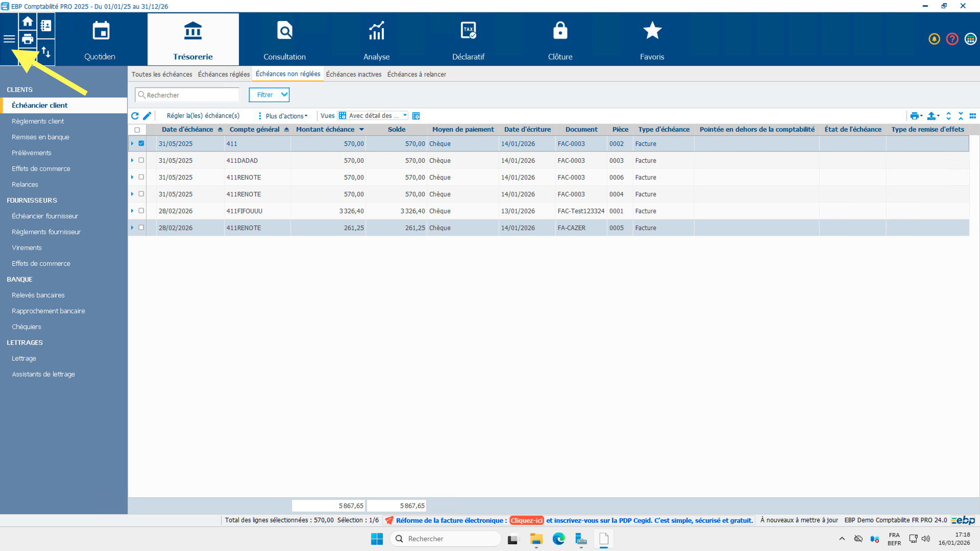Image resolution: width=980 pixels, height=551 pixels.
Task: Click the Cliquez-ici link in the status bar
Action: (526, 520)
